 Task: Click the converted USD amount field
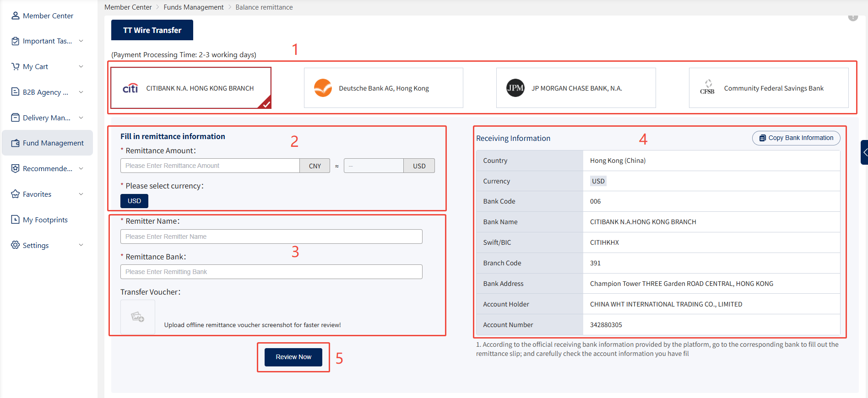[374, 166]
